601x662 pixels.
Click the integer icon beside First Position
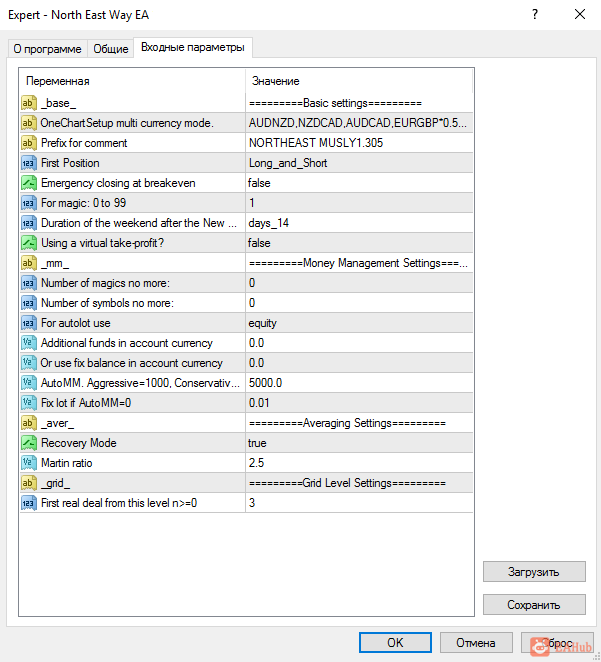click(29, 163)
